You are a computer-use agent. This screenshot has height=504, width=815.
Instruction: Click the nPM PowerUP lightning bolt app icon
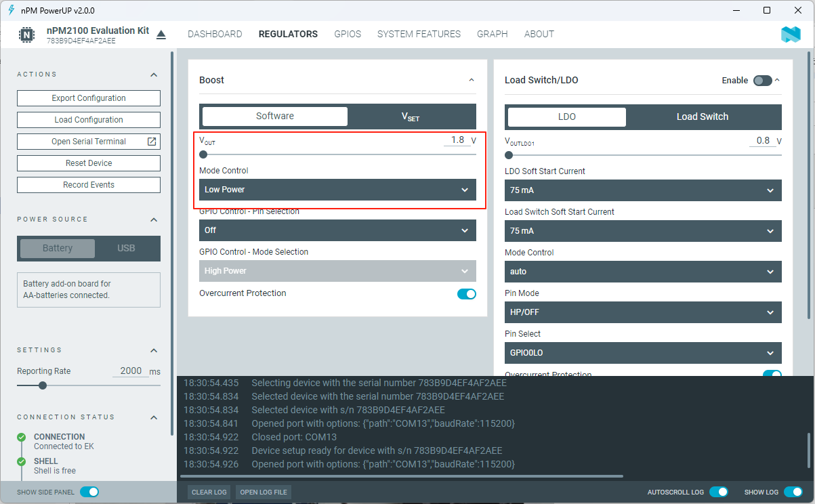click(x=11, y=10)
